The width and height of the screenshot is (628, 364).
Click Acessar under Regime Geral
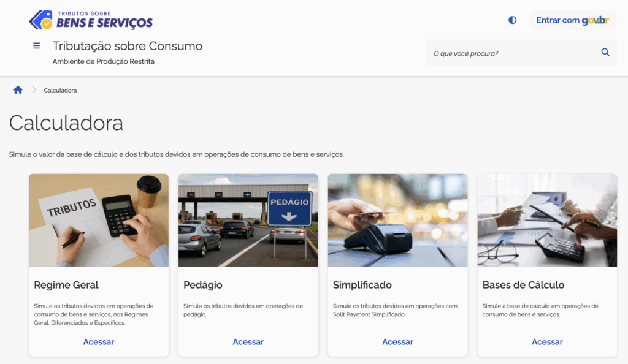click(99, 342)
